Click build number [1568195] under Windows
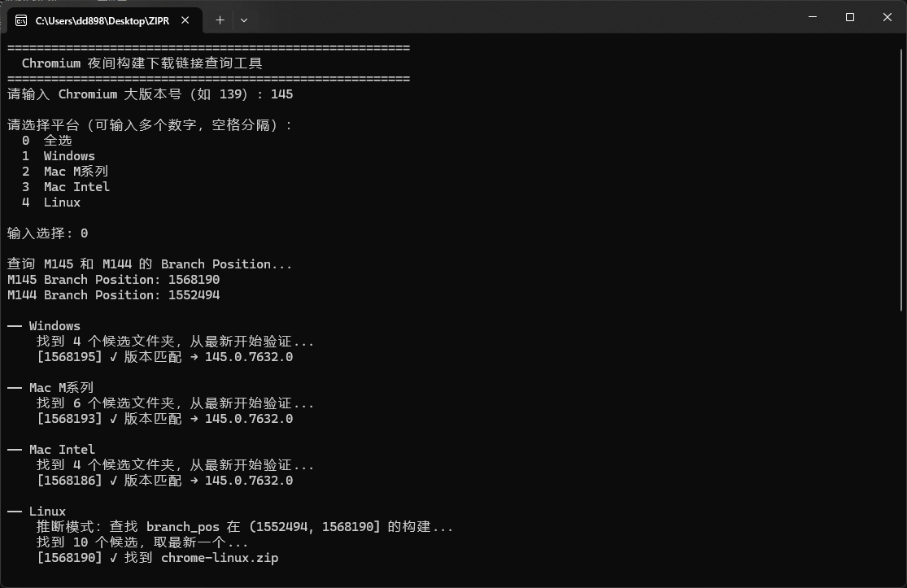907x588 pixels. [x=69, y=357]
